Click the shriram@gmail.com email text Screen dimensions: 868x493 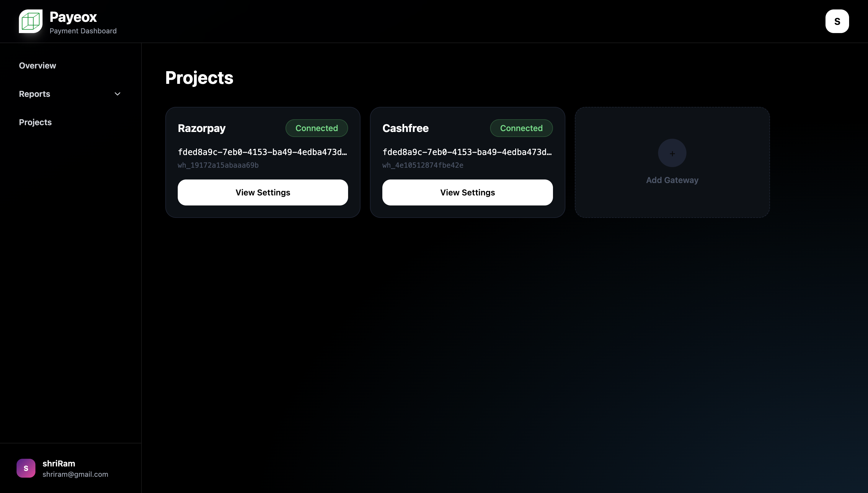(x=75, y=474)
